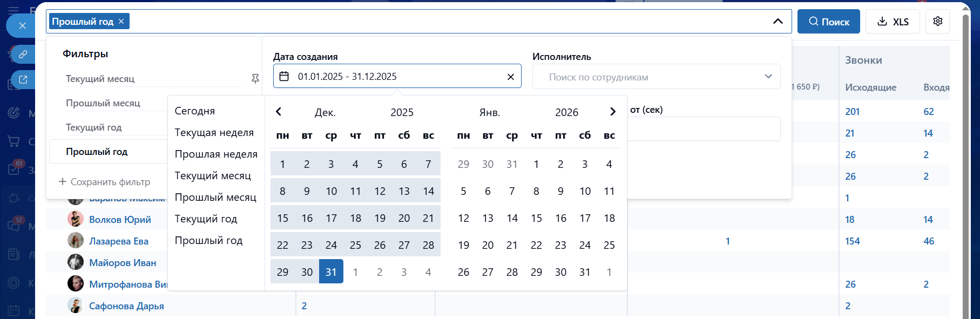Select December 25 in the calendar
This screenshot has width=980, height=319.
tap(355, 245)
